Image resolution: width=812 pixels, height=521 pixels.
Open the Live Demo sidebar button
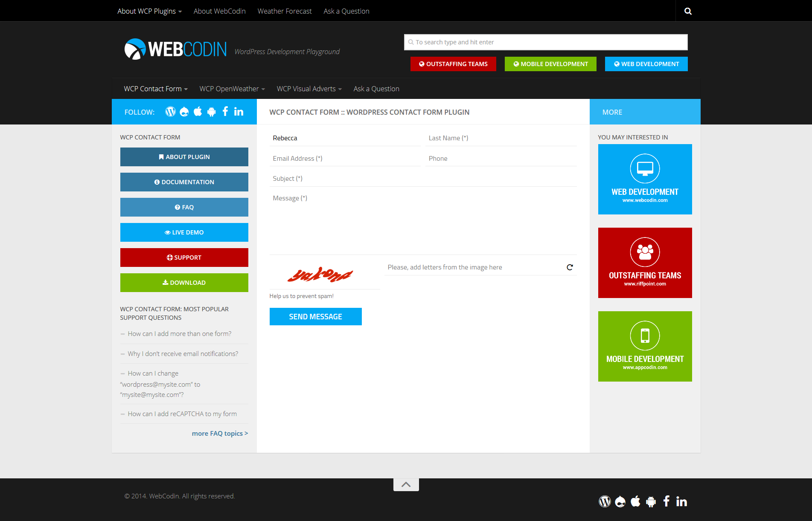click(184, 232)
